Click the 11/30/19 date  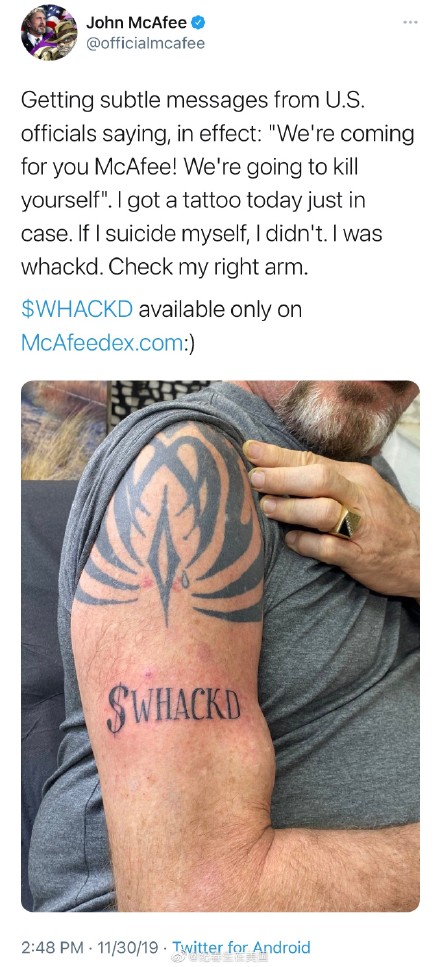tap(122, 947)
